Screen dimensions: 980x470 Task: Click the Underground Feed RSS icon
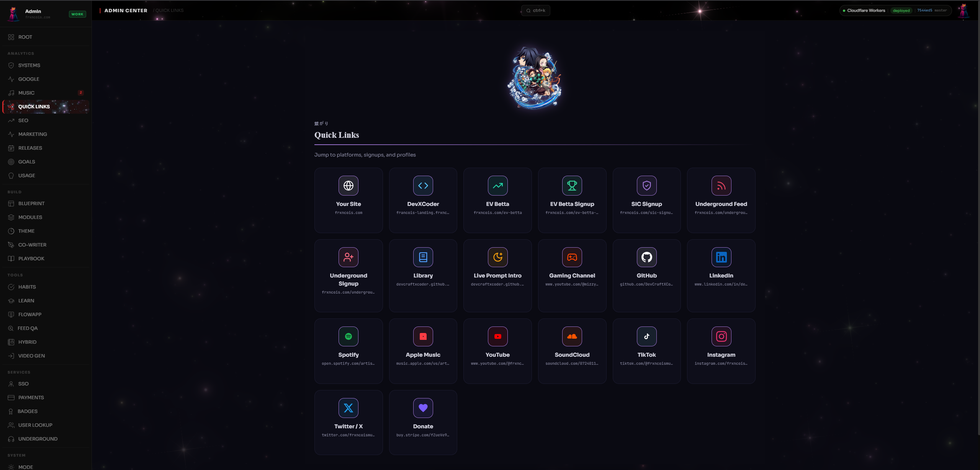coord(721,186)
